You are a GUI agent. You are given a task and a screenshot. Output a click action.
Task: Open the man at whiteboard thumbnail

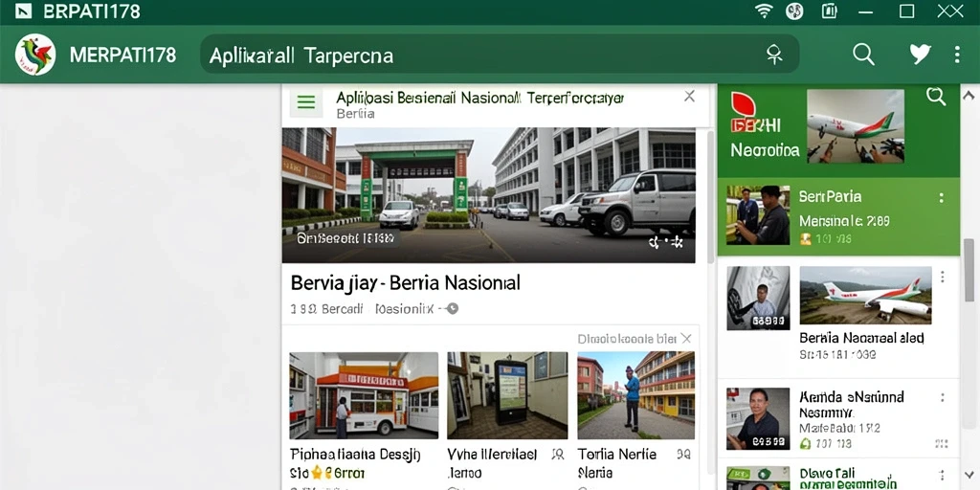coord(758,299)
